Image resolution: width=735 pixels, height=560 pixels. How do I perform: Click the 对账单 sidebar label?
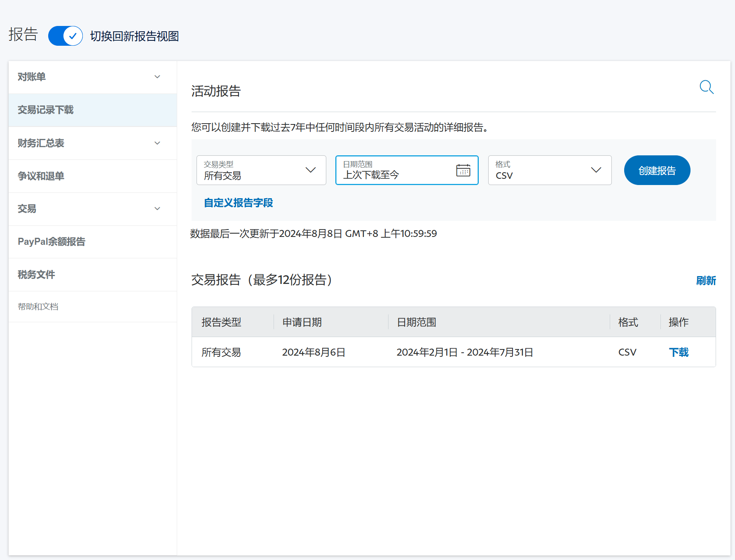tap(32, 77)
